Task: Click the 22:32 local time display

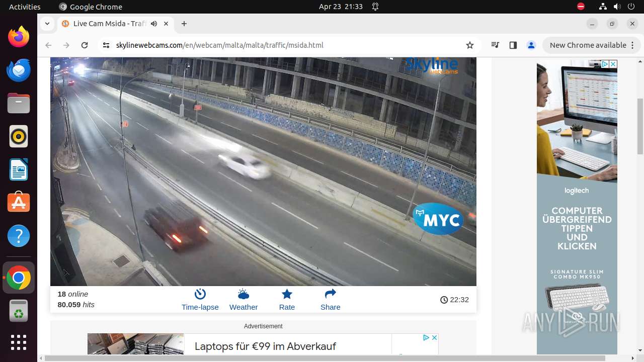Action: (454, 300)
